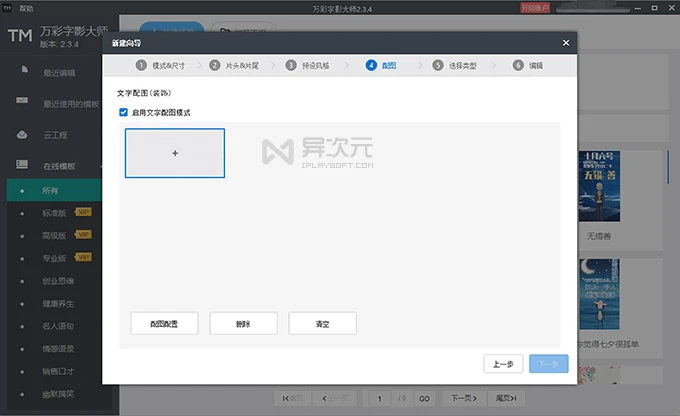Minimize the main application window

coord(638,8)
